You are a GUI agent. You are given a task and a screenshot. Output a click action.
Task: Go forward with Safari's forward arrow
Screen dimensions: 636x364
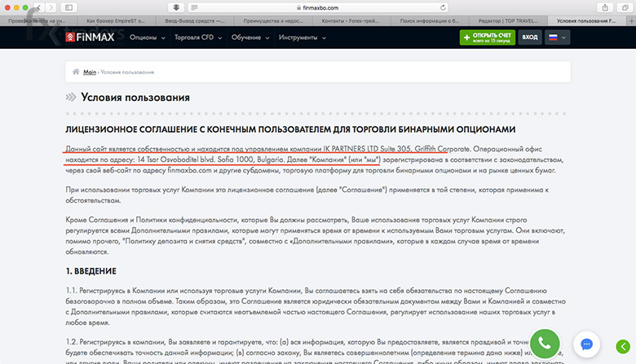tap(51, 7)
